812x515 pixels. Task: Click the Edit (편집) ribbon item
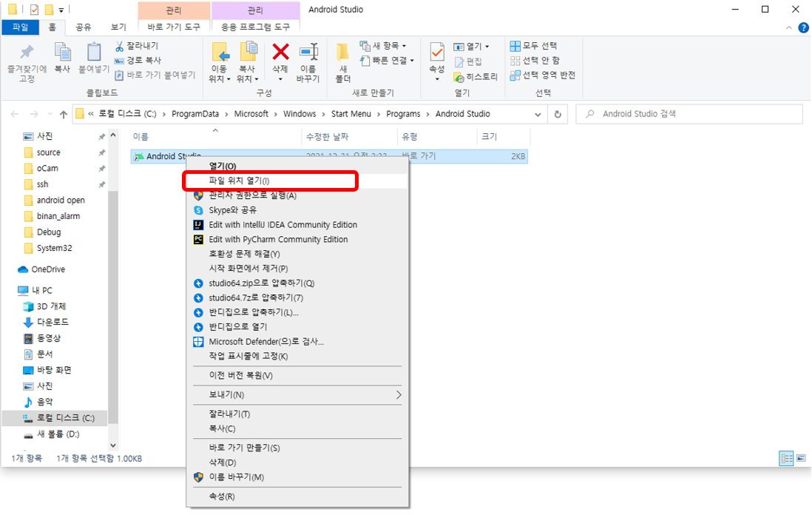click(x=468, y=61)
